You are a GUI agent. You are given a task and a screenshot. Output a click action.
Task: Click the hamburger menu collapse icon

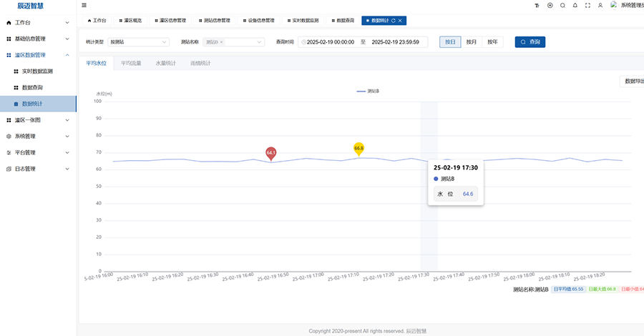pyautogui.click(x=84, y=5)
